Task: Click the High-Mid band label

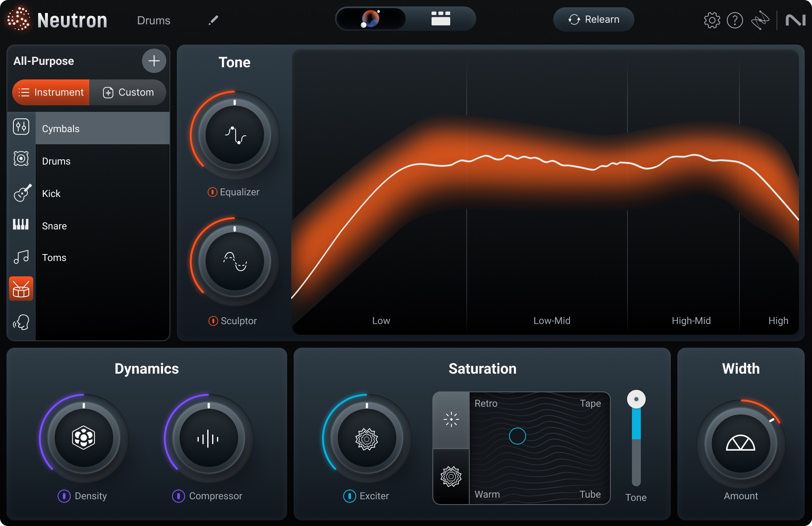Action: click(x=691, y=321)
